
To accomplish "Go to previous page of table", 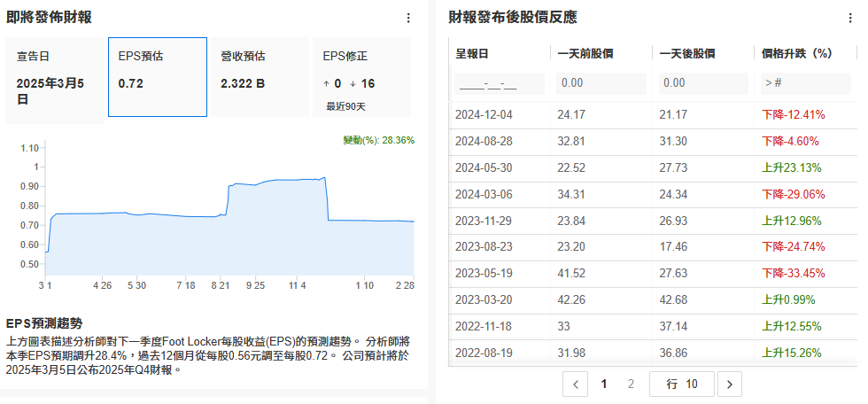I will [x=576, y=385].
